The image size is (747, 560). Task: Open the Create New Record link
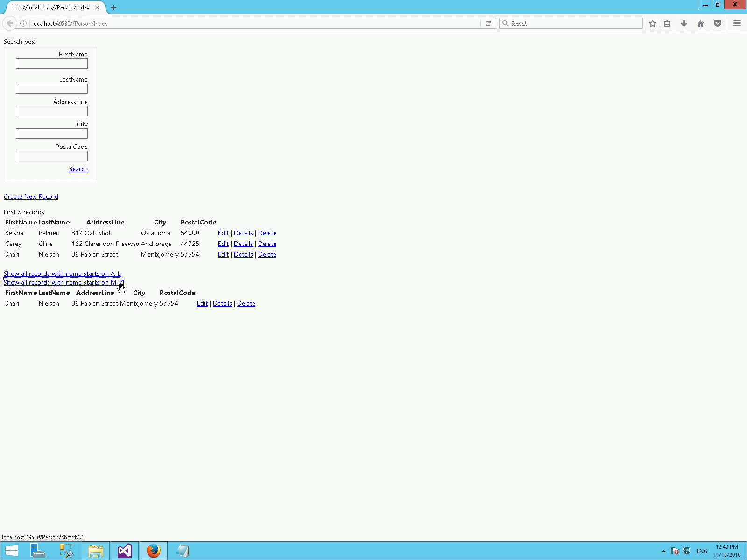pos(31,197)
